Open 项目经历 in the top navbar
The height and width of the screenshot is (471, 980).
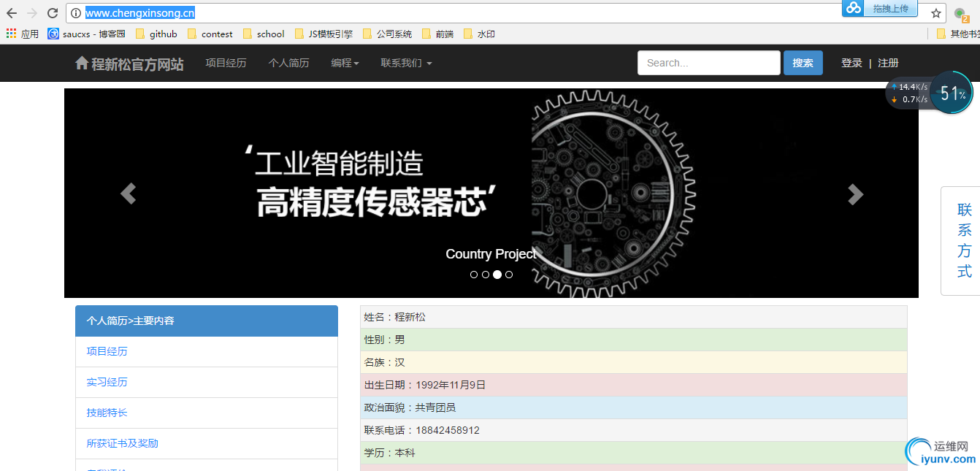(226, 64)
